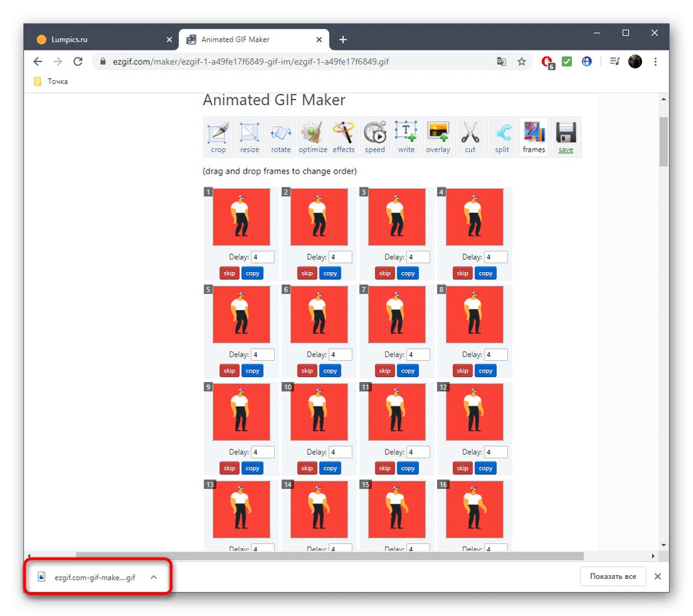Close the Lumpics.ru tab
This screenshot has height=616, width=693.
(169, 40)
